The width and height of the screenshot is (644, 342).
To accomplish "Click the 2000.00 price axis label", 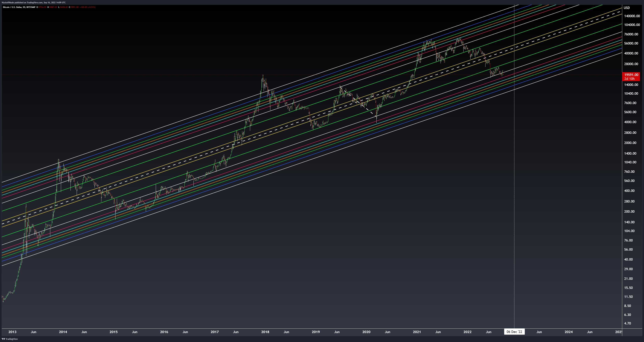I will tap(630, 143).
